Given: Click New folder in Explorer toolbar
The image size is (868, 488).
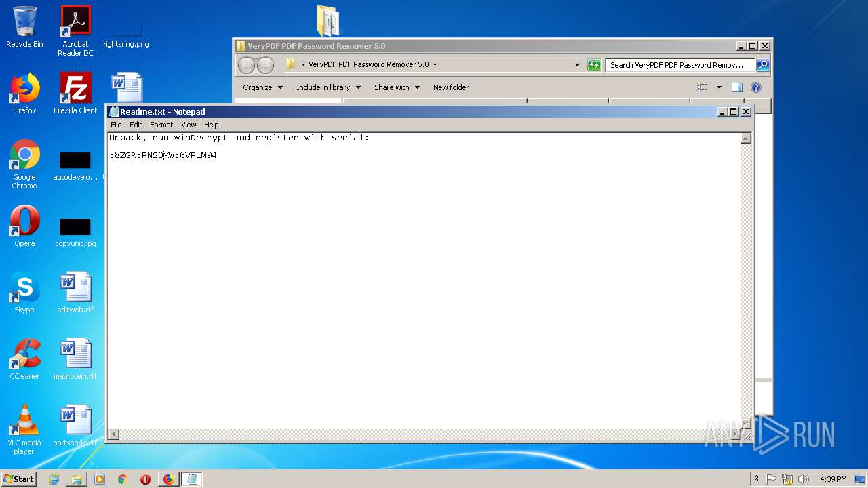Looking at the screenshot, I should click(451, 87).
